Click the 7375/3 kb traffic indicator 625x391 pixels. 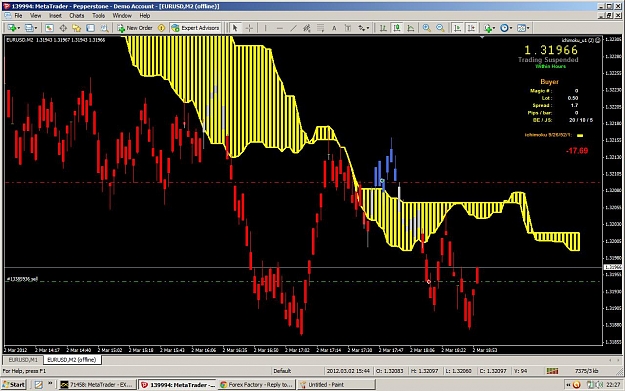(x=587, y=371)
